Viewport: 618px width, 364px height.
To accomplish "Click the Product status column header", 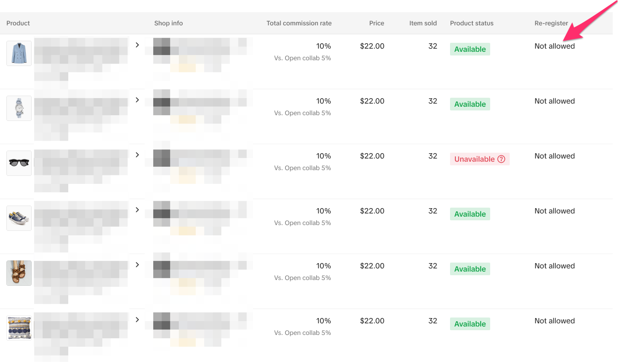I will (472, 23).
